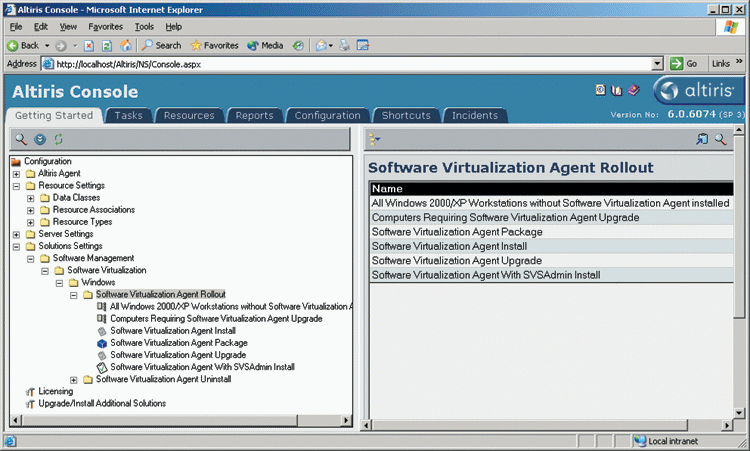This screenshot has width=750, height=451.
Task: Switch to the Tasks tab
Action: [x=128, y=115]
